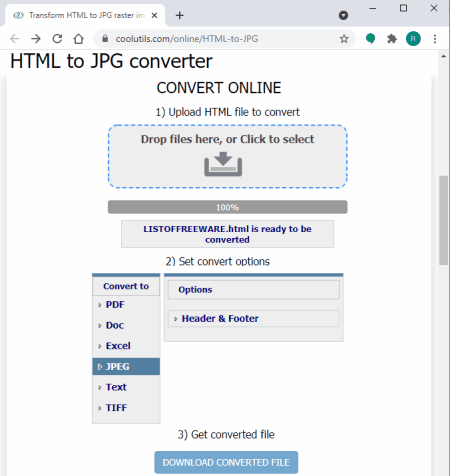Viewport: 450px width, 476px height.
Task: Select Doc in Convert to list
Action: point(126,325)
